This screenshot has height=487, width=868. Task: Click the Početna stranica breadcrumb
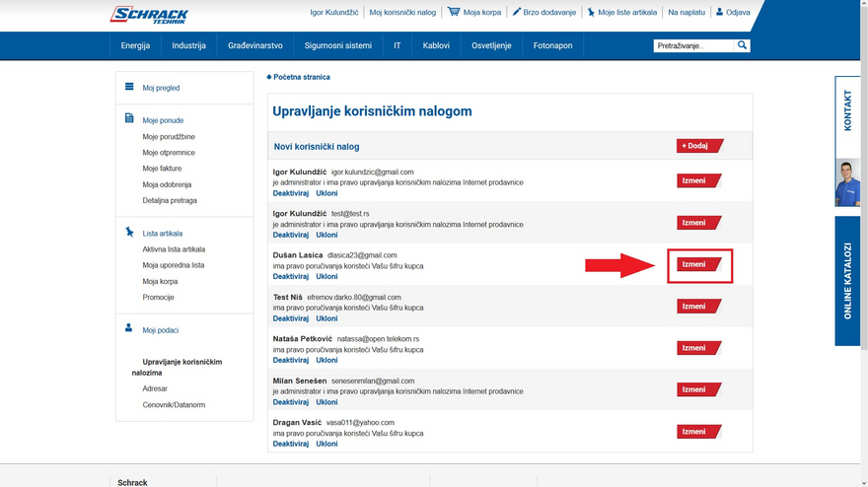point(302,77)
